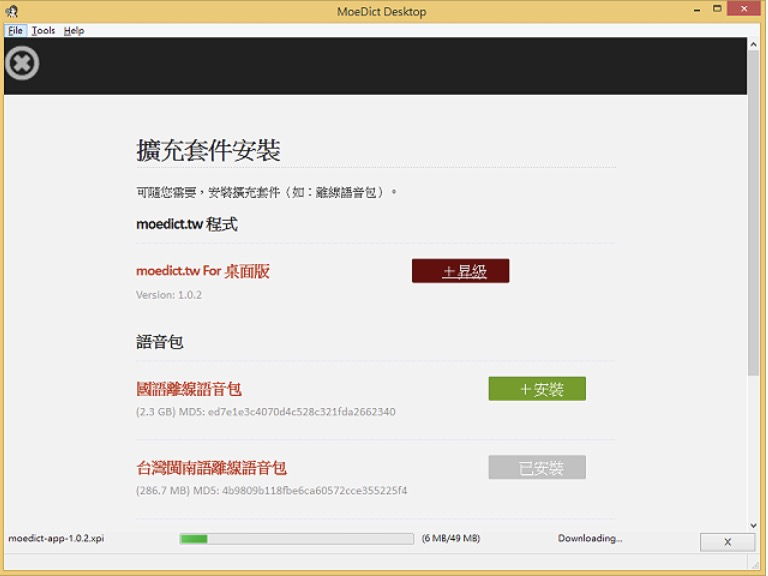Close the MoeDict Desktop window

744,9
